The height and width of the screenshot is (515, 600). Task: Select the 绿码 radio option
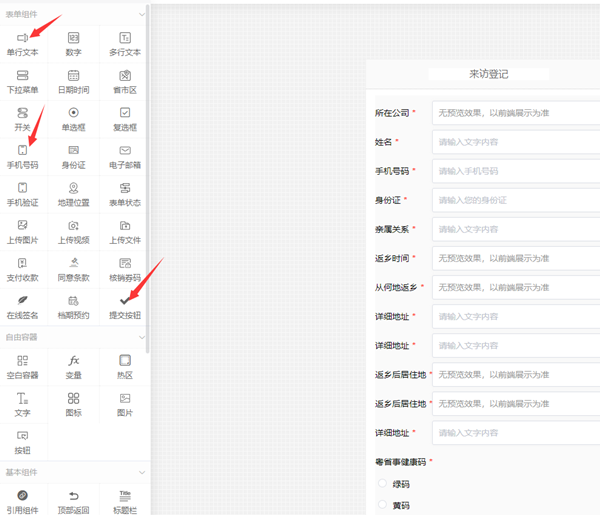click(x=383, y=483)
